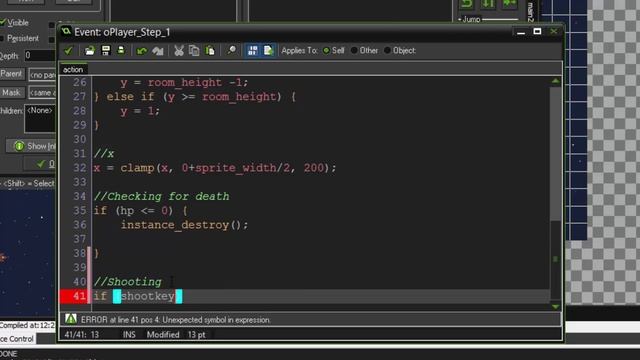Viewport: 640px width, 360px height.
Task: Click line number 30 in the gutter
Action: 80,139
